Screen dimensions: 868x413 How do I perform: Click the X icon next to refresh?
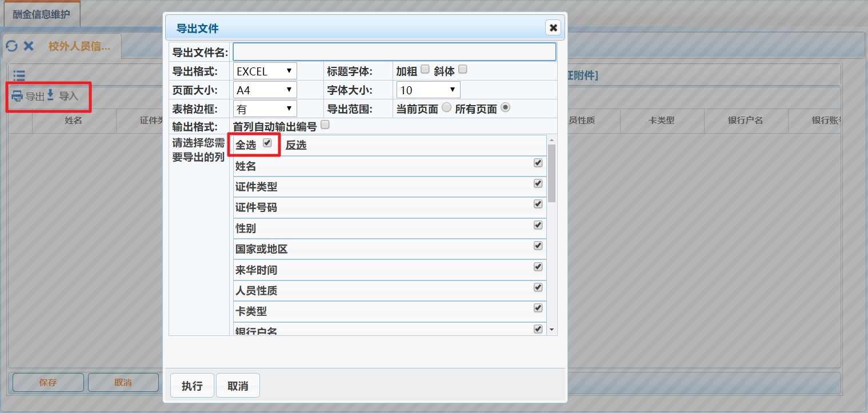[29, 46]
